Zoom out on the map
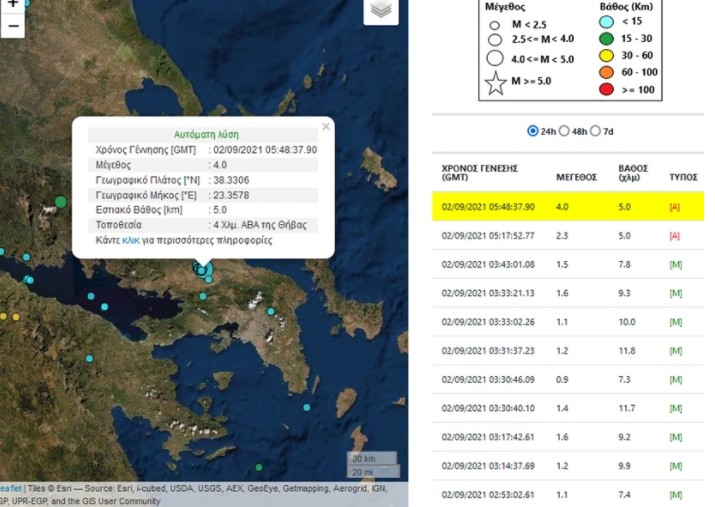Viewport: 715px width, 507px height. click(12, 27)
